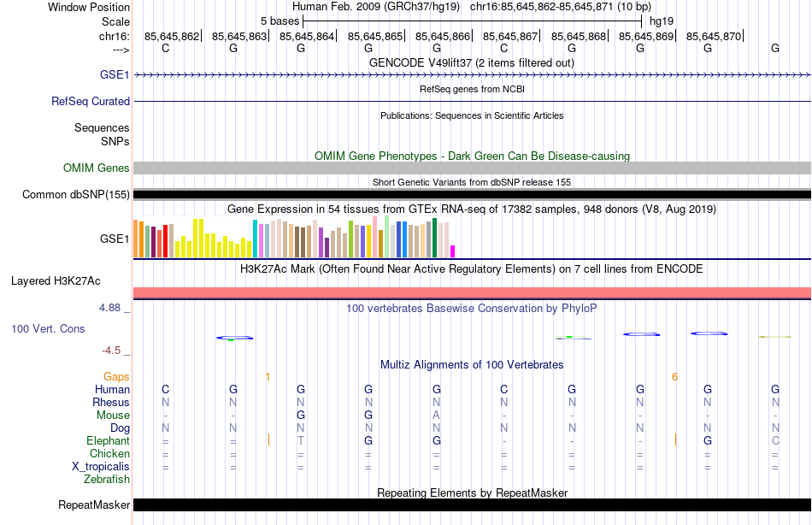812x525 pixels.
Task: Click the black RepeatMasker item bar
Action: click(x=472, y=504)
